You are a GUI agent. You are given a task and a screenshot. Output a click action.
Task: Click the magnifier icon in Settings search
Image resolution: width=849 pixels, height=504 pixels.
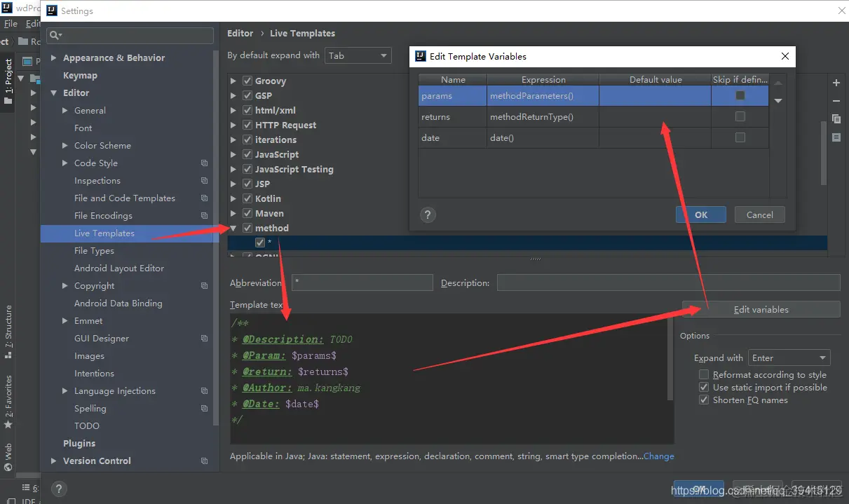55,35
